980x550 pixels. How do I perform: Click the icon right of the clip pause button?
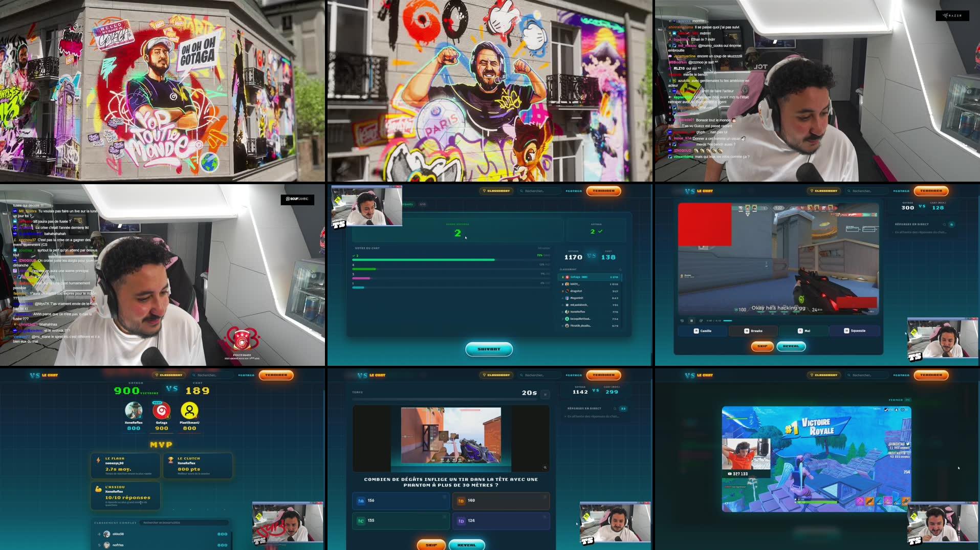tap(701, 321)
